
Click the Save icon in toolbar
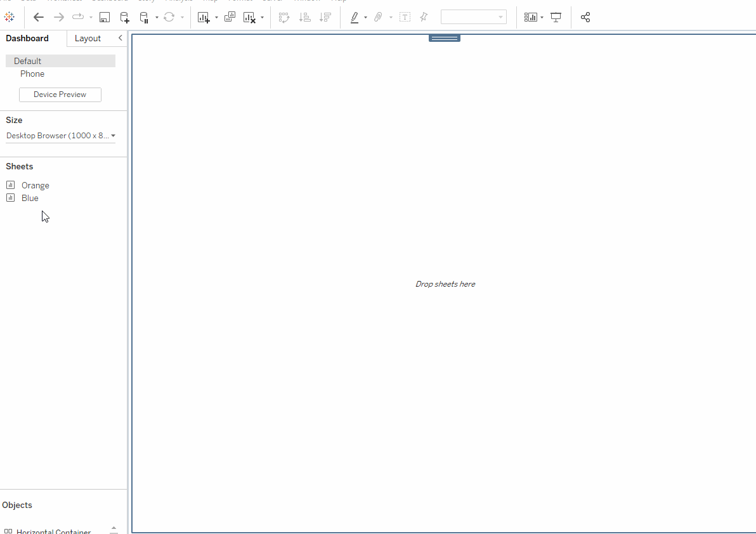[x=105, y=17]
